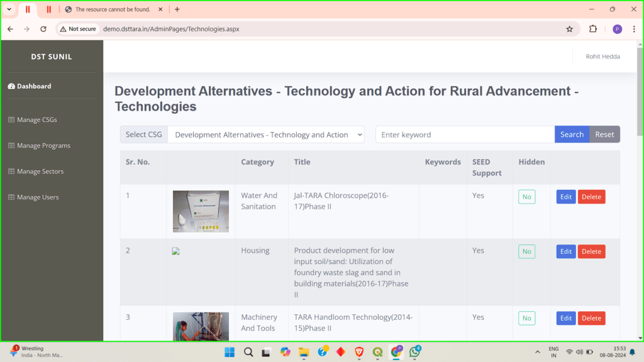Open Task View on the taskbar
Viewport: 644px width, 362px height.
click(x=266, y=352)
